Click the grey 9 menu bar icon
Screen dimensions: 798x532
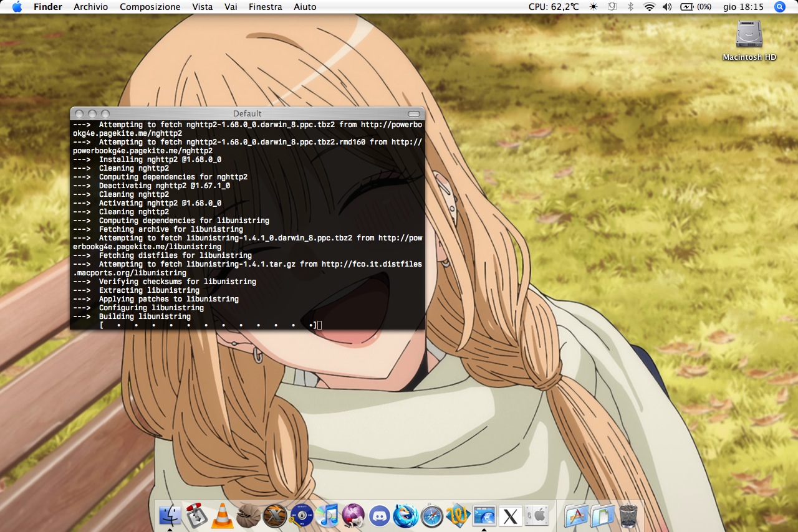click(612, 7)
